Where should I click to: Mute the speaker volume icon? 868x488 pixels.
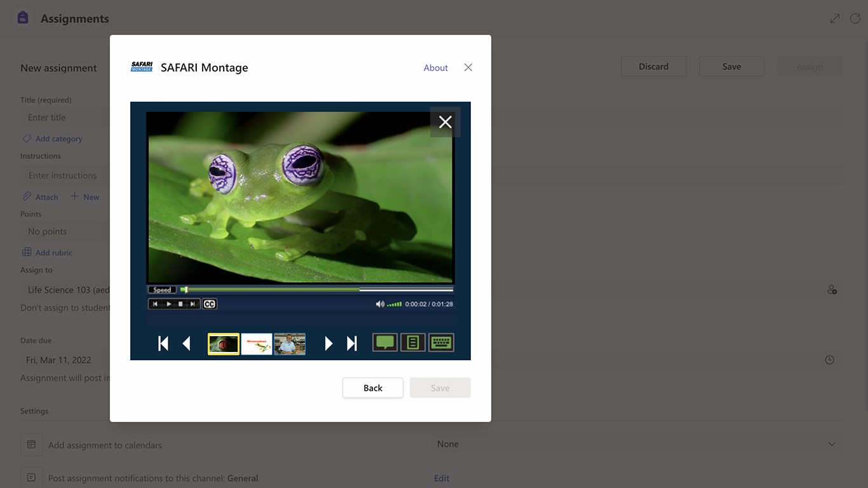coord(380,304)
